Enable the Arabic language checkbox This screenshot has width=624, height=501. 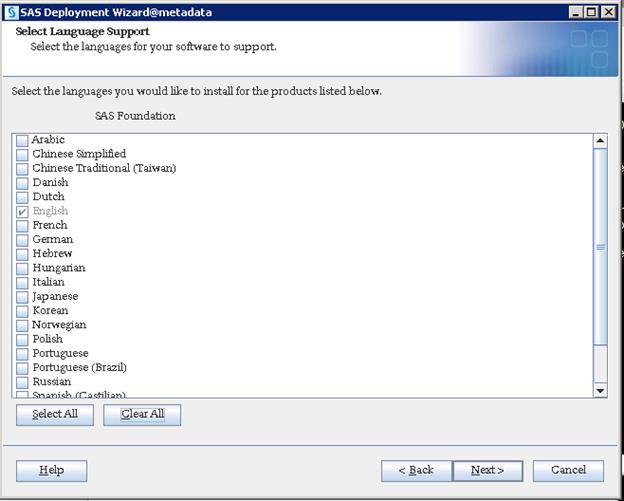pos(22,140)
